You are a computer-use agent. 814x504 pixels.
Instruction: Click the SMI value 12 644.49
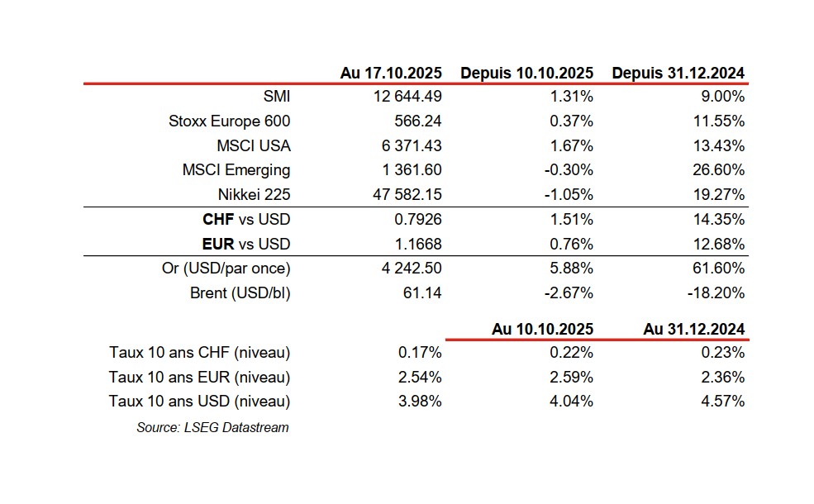407,97
